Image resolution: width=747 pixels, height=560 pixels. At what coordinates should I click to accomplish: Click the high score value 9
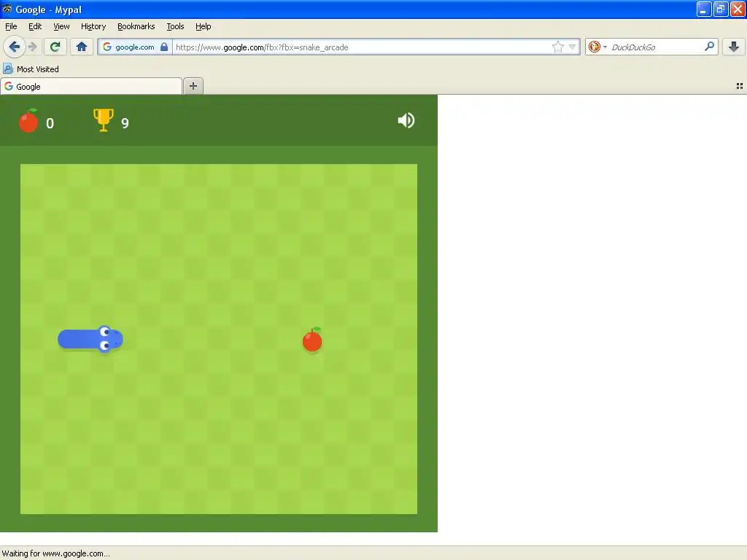[125, 123]
